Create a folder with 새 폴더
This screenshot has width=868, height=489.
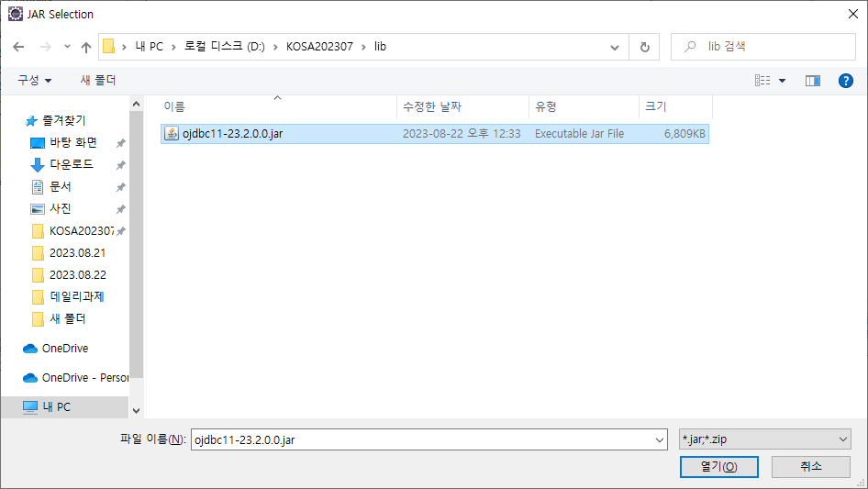(98, 81)
